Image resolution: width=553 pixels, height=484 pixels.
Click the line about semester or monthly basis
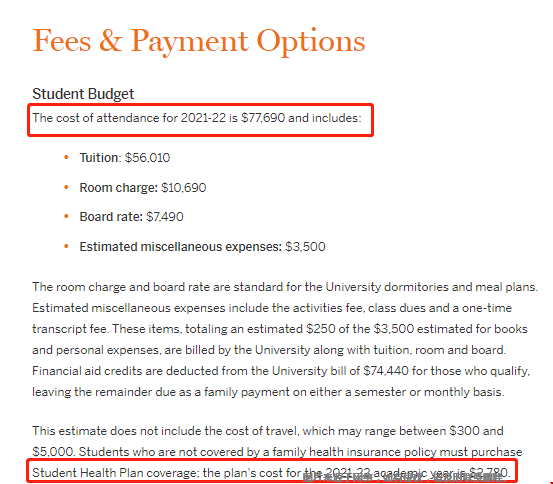[x=268, y=392]
